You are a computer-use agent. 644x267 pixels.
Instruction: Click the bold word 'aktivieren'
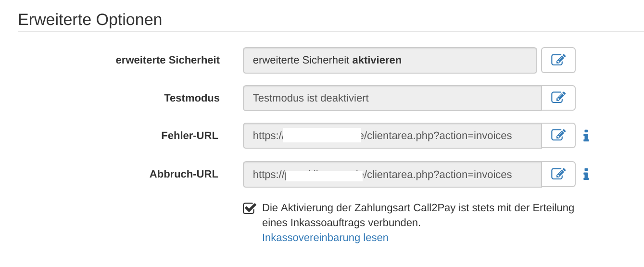pos(377,60)
